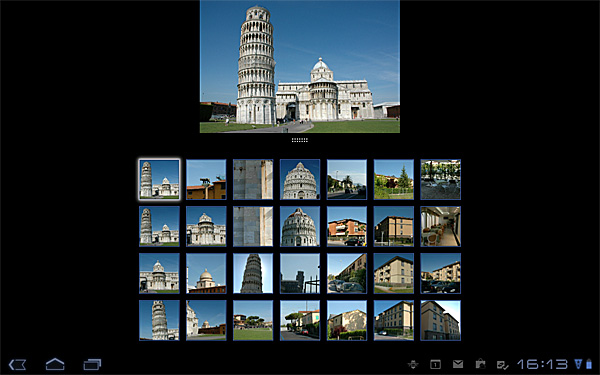
Task: Select the green lawn park thumbnail in bottom row
Action: tap(253, 320)
